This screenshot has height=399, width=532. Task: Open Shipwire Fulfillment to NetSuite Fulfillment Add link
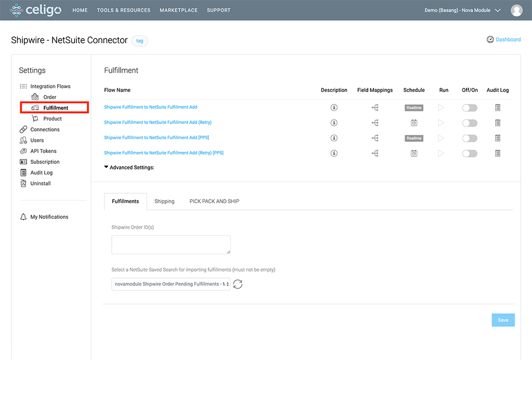point(151,107)
